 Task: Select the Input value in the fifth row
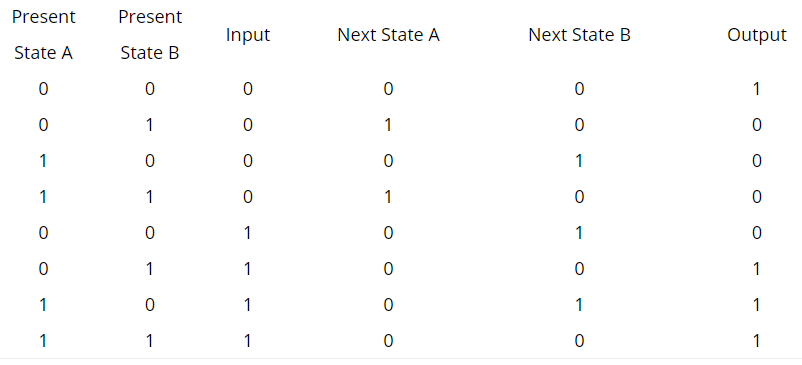point(248,233)
